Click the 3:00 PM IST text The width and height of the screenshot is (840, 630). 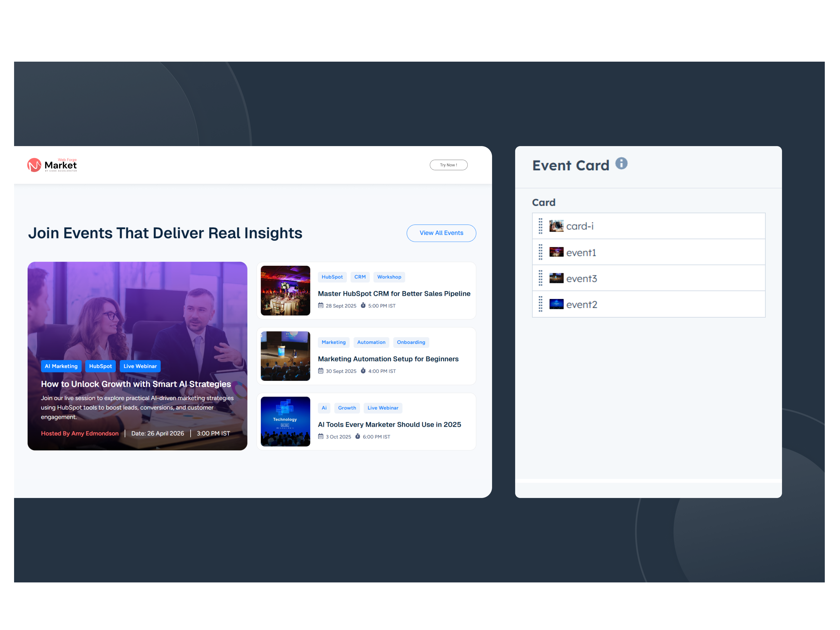(x=213, y=433)
